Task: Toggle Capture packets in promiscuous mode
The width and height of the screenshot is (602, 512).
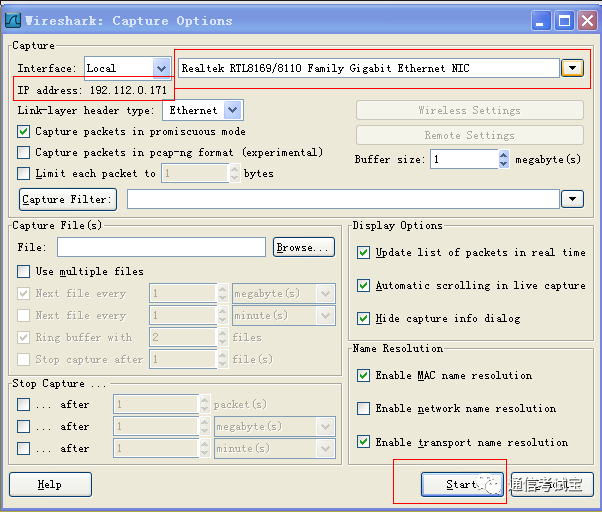Action: [23, 132]
